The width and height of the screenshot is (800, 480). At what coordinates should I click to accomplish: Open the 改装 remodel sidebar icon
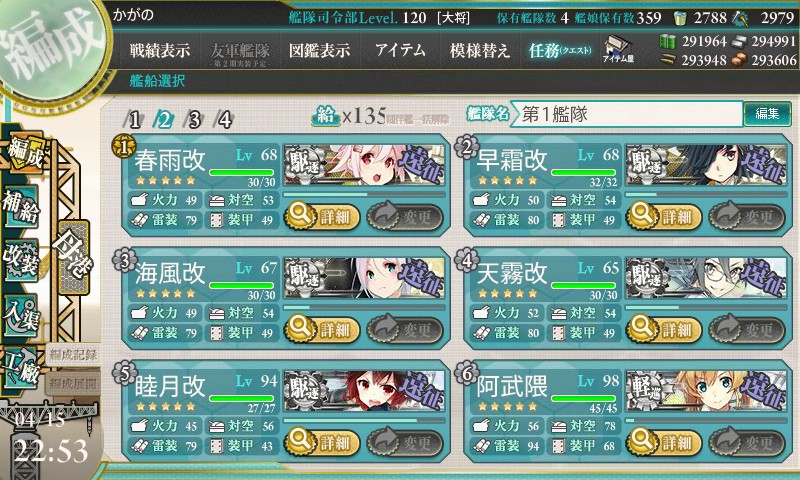click(21, 259)
